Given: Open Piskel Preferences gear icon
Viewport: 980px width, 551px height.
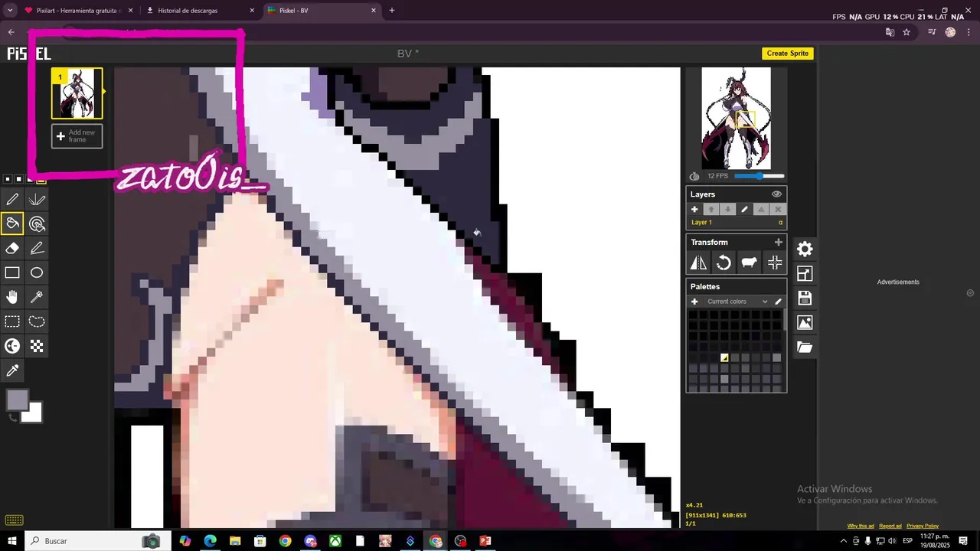Looking at the screenshot, I should tap(805, 249).
